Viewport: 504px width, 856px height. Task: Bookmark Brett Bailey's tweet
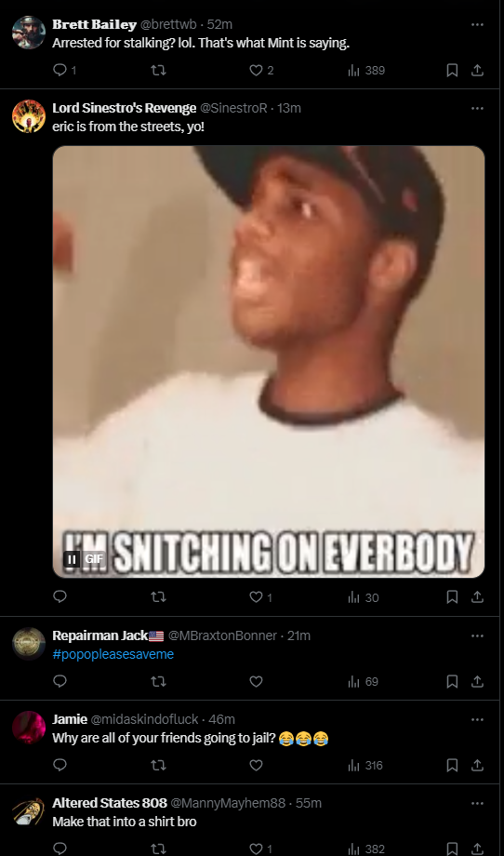pos(452,71)
